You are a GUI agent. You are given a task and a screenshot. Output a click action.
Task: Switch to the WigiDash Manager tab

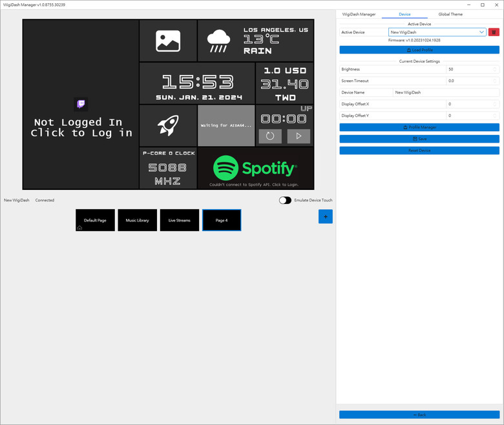point(359,14)
